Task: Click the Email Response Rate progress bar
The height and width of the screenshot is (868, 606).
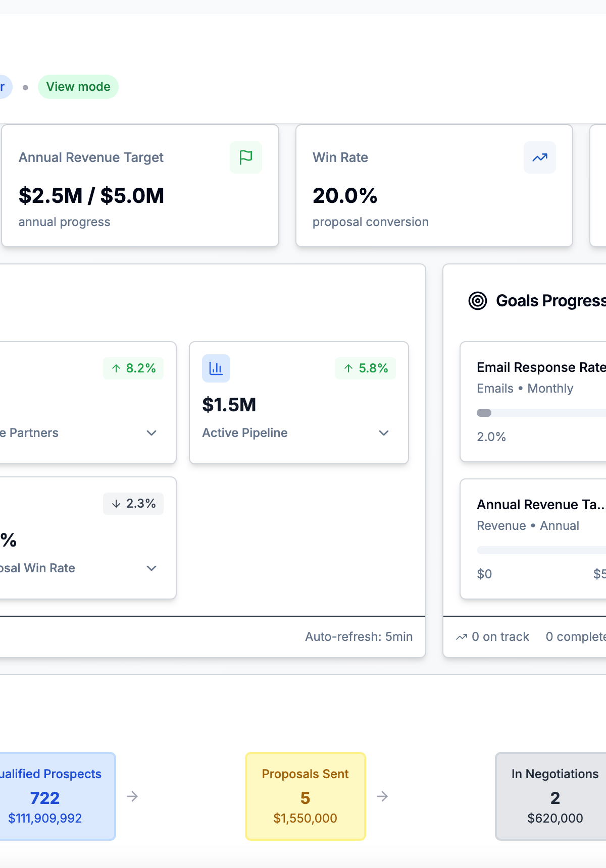Action: [x=541, y=413]
